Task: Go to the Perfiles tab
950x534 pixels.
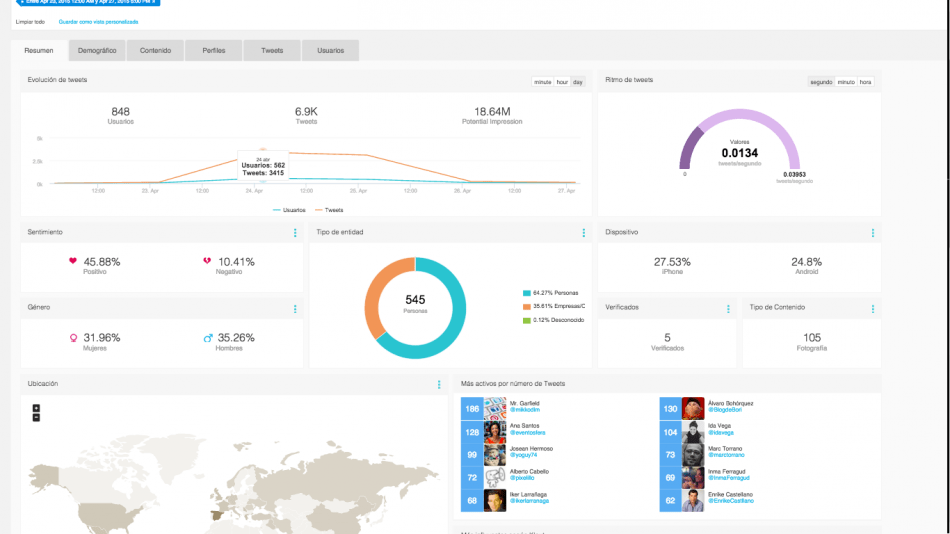Action: [214, 50]
